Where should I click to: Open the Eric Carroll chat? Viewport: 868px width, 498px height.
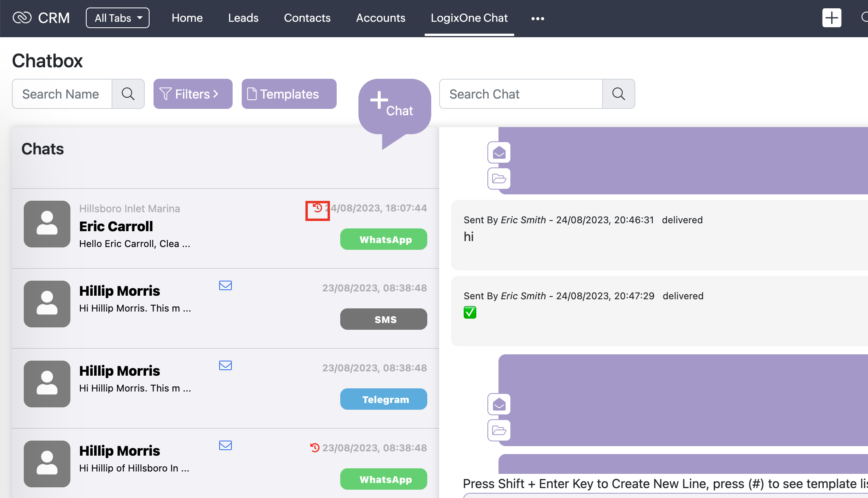226,228
